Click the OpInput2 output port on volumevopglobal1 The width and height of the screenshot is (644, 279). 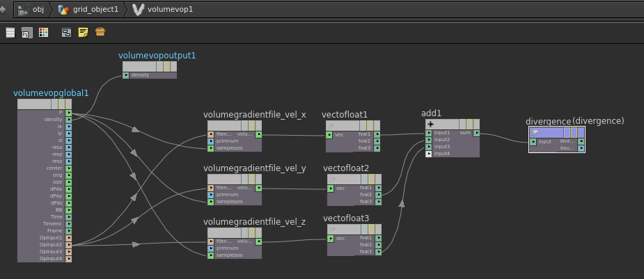point(69,245)
